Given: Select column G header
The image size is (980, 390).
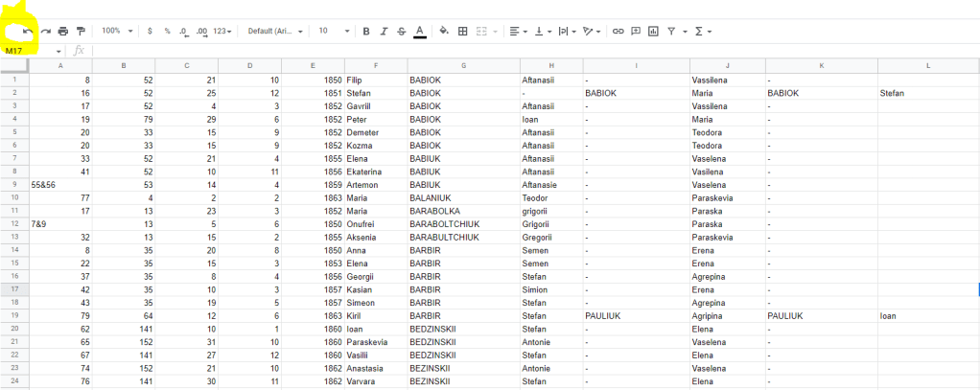Looking at the screenshot, I should (463, 65).
